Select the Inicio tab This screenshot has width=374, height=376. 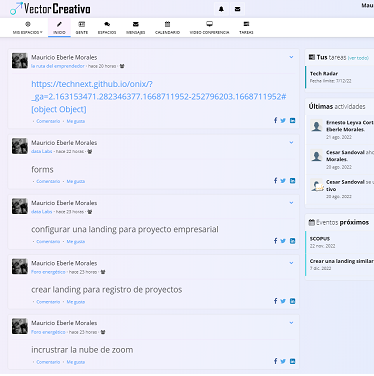pos(59,28)
